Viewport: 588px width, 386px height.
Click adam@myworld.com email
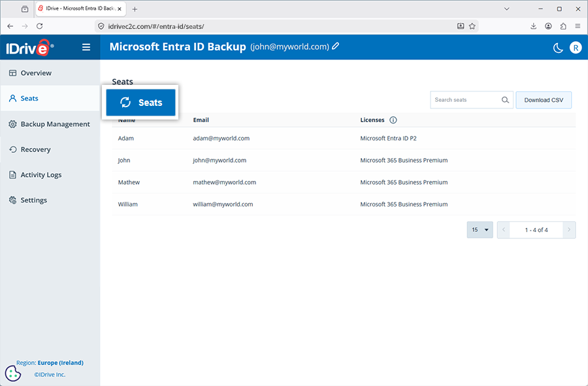(x=221, y=138)
